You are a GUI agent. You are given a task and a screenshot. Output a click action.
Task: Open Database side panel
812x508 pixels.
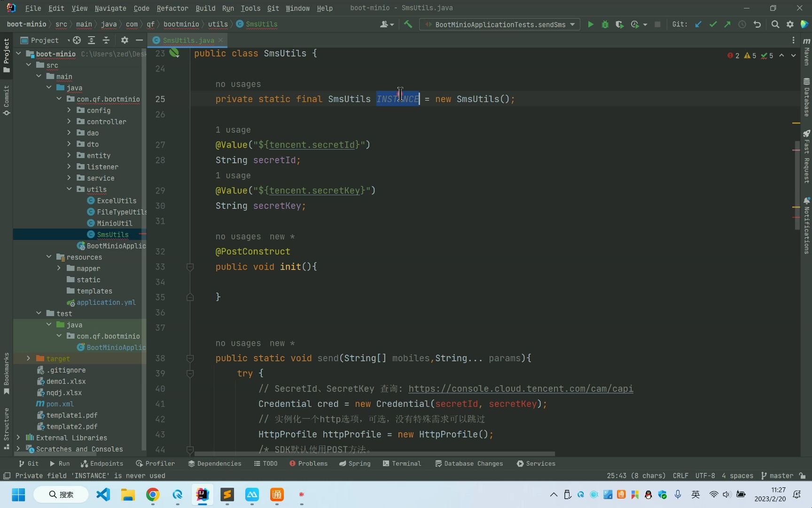tap(806, 97)
